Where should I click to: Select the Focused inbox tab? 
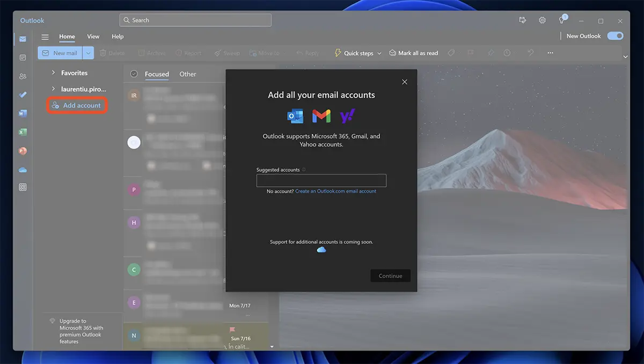(157, 74)
